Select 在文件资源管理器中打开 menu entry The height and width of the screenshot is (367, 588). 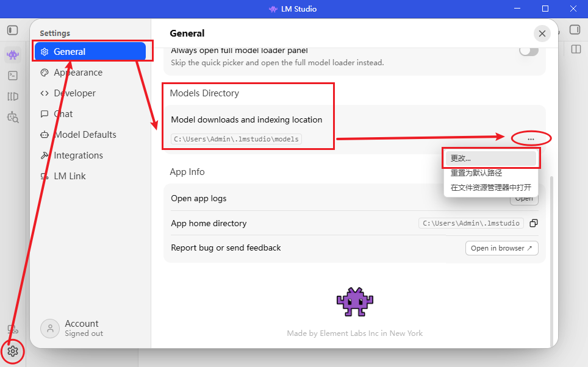coord(491,187)
